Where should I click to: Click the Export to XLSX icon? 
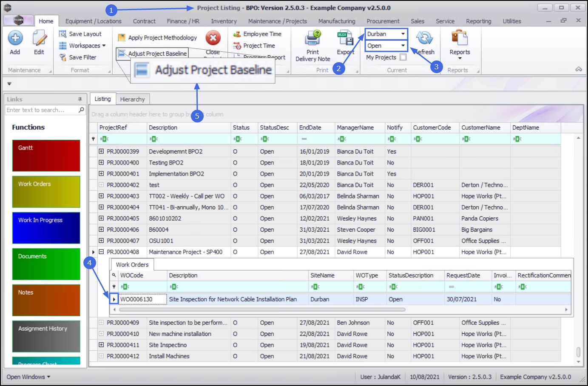point(345,38)
